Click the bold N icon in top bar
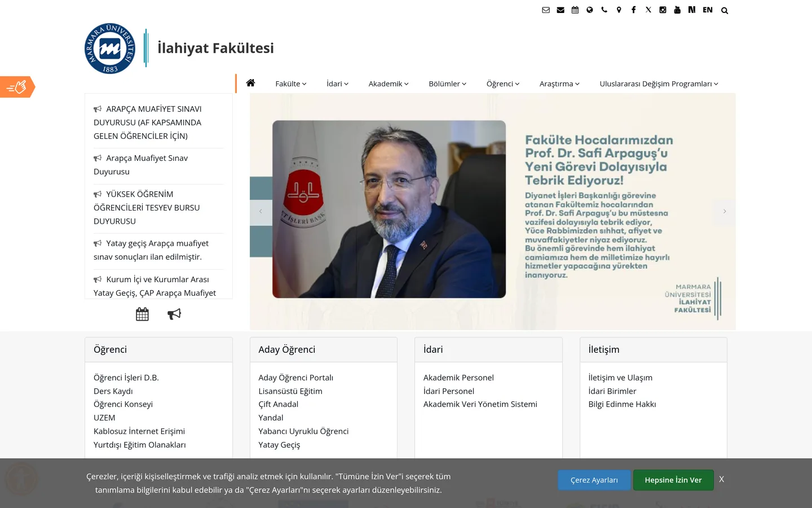 (692, 10)
